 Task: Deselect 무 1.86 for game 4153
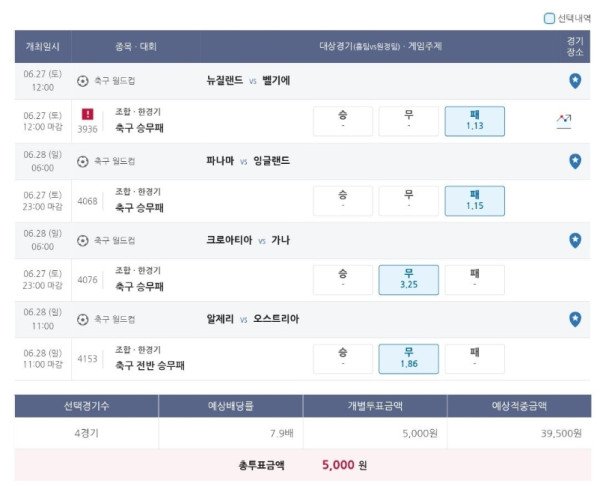click(409, 359)
